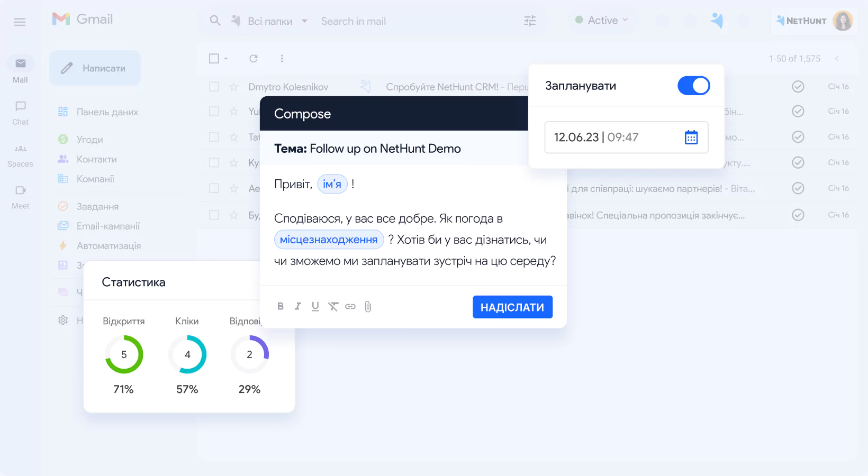The width and height of the screenshot is (868, 476).
Task: Click the Написати compose button
Action: click(95, 68)
